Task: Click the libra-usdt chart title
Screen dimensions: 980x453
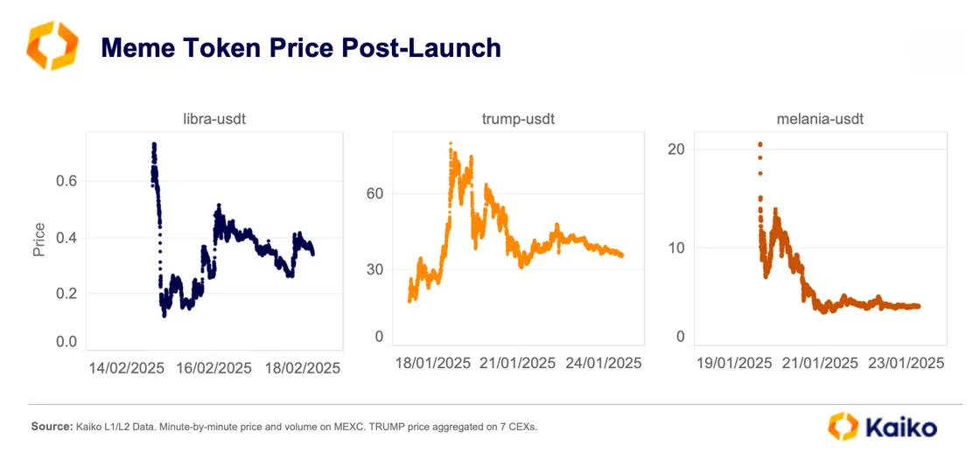Action: pyautogui.click(x=214, y=119)
